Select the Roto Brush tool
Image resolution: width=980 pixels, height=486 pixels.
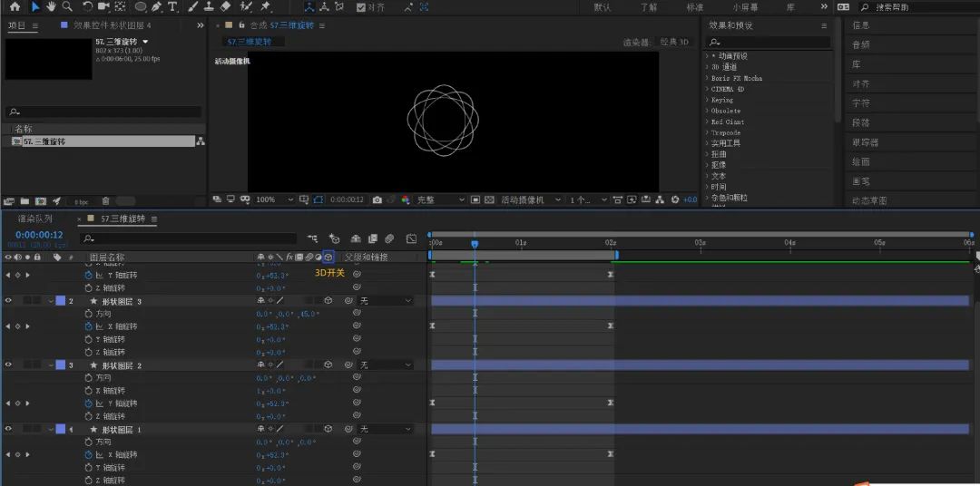click(x=246, y=7)
